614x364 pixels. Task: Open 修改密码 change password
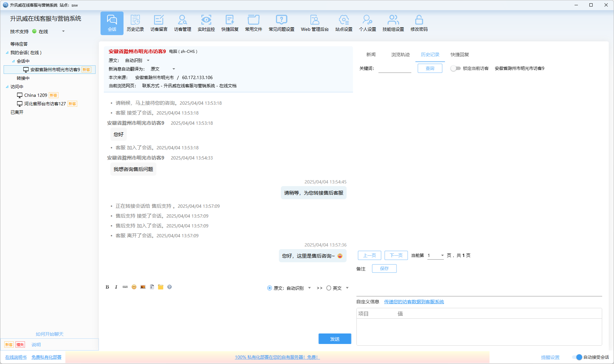click(419, 23)
